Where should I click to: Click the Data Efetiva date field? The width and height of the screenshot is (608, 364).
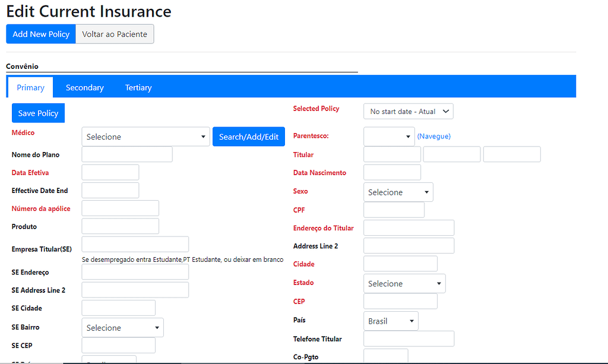click(x=110, y=172)
